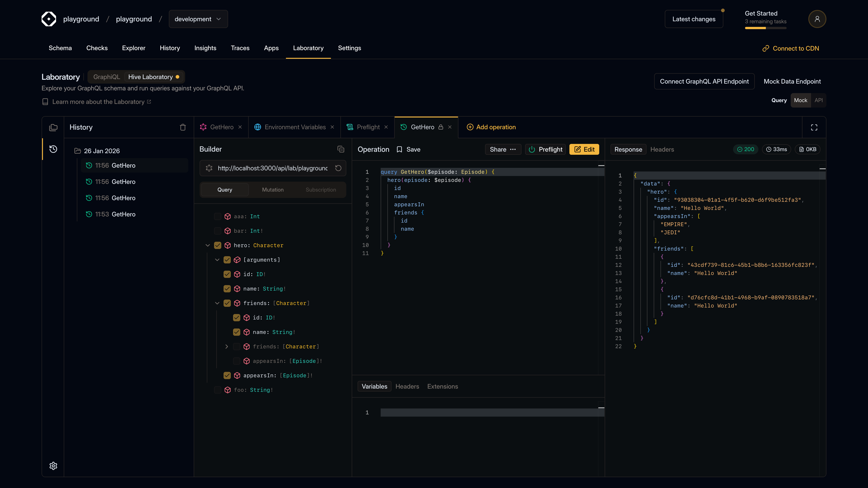Check the foo: String! field checkbox
This screenshot has height=488, width=868.
click(x=218, y=390)
